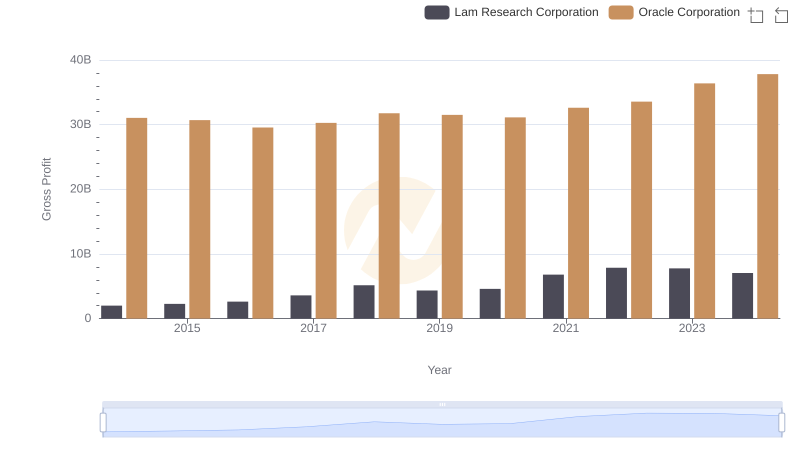Click the 2023 x-axis tick label
Image resolution: width=800 pixels, height=461 pixels.
[692, 328]
